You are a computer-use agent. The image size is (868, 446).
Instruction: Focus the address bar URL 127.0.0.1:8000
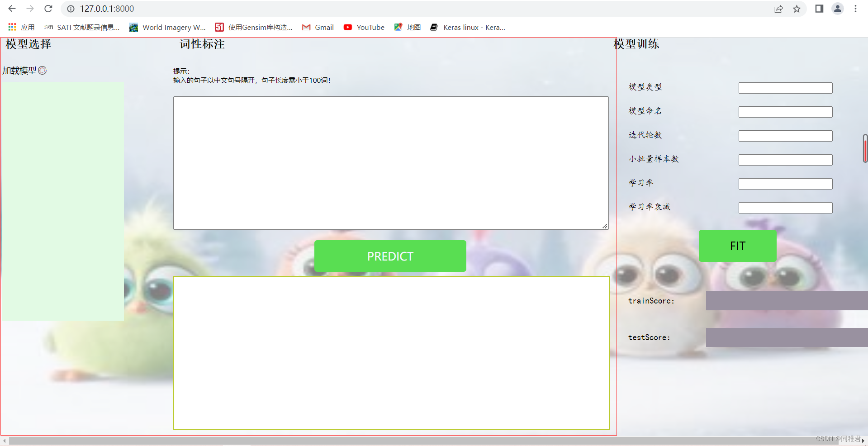[x=107, y=9]
